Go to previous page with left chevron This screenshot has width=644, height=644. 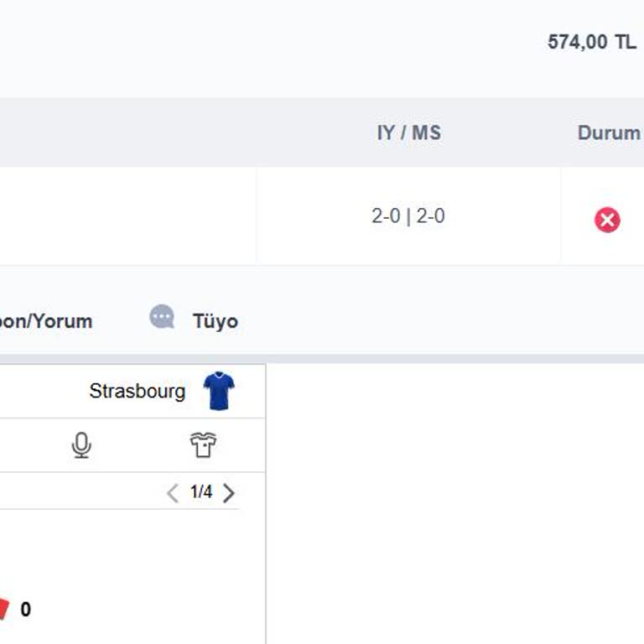coord(173,493)
